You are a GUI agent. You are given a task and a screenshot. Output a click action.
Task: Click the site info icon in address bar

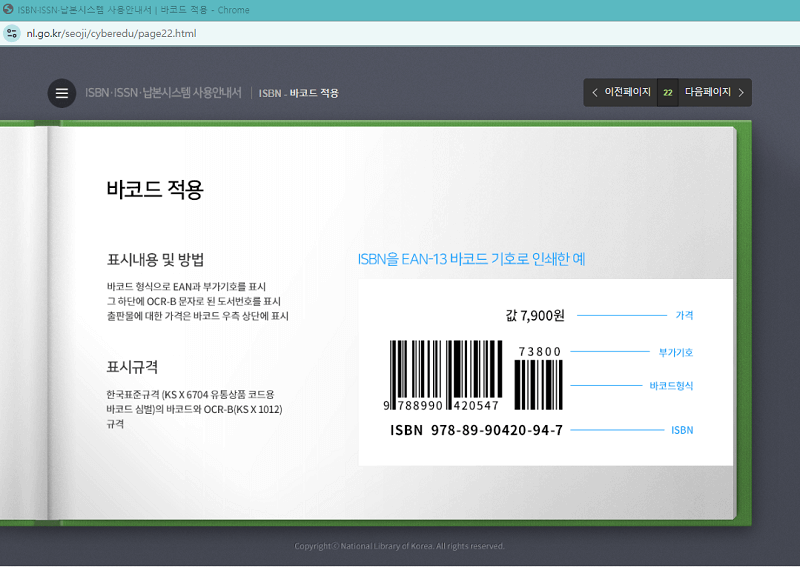(x=11, y=34)
